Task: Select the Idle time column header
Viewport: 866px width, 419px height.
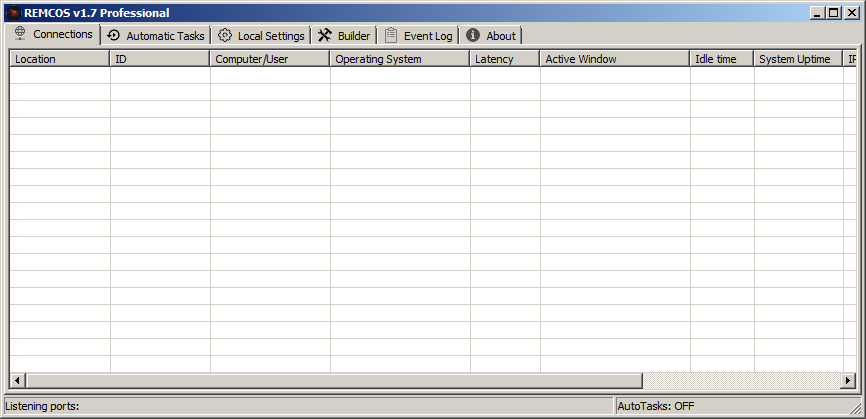Action: click(x=722, y=59)
